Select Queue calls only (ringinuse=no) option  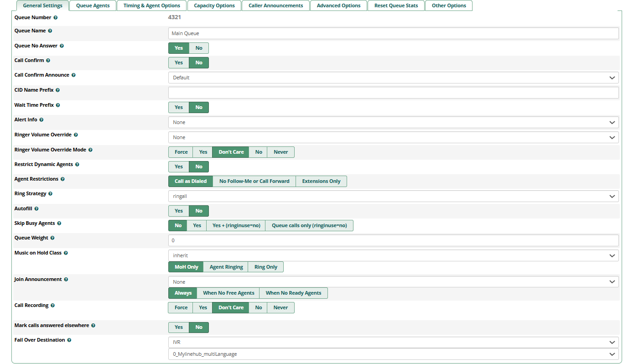[x=309, y=225]
